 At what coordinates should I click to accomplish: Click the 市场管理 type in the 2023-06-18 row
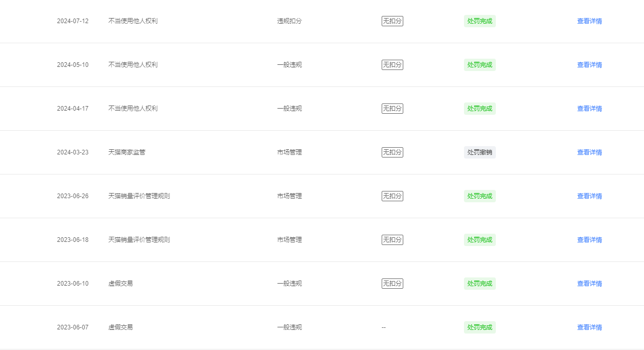click(x=290, y=240)
